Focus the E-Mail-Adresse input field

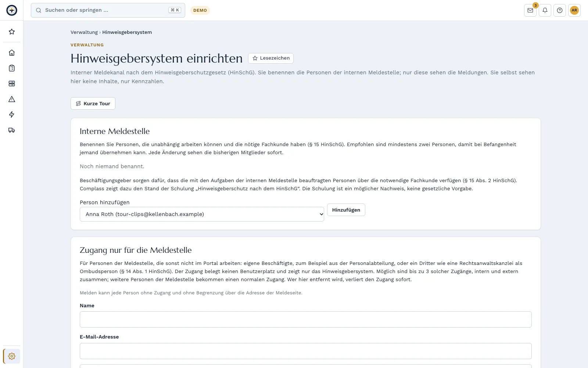pos(306,351)
